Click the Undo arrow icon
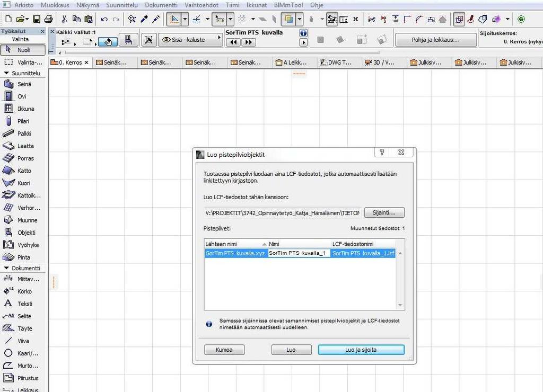Screen dimensions: 543x392 [104, 20]
